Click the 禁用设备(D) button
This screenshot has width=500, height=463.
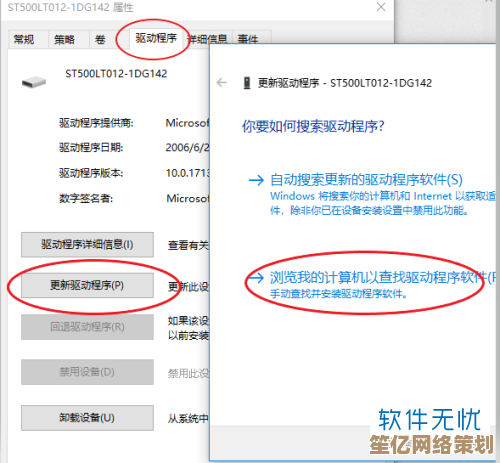point(87,372)
